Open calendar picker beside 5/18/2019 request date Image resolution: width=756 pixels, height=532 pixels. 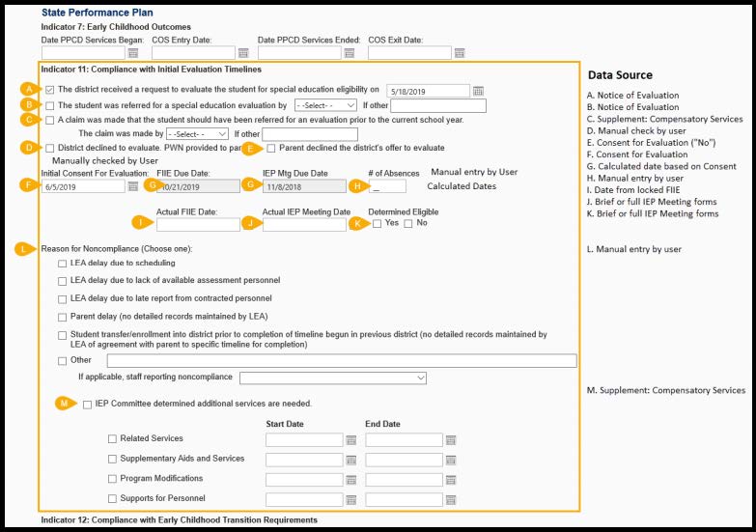pos(477,91)
